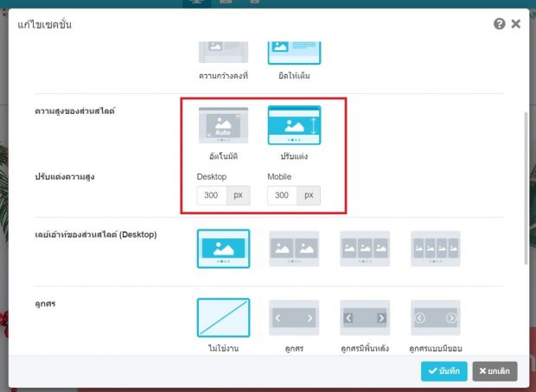Edit the Mobile height value field
The height and width of the screenshot is (392, 536).
tap(282, 195)
